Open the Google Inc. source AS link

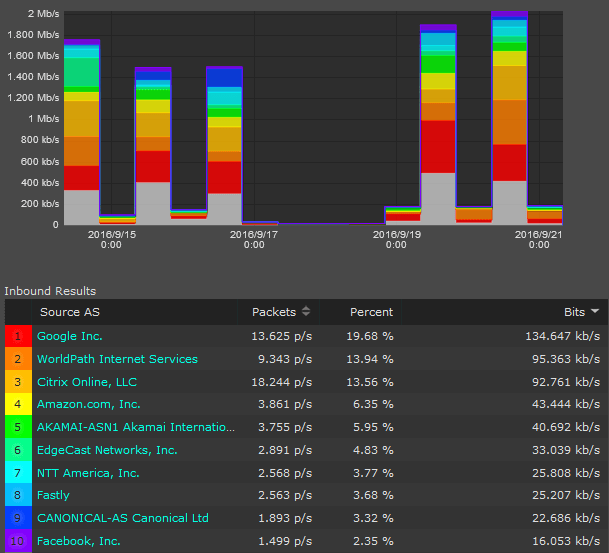point(70,336)
